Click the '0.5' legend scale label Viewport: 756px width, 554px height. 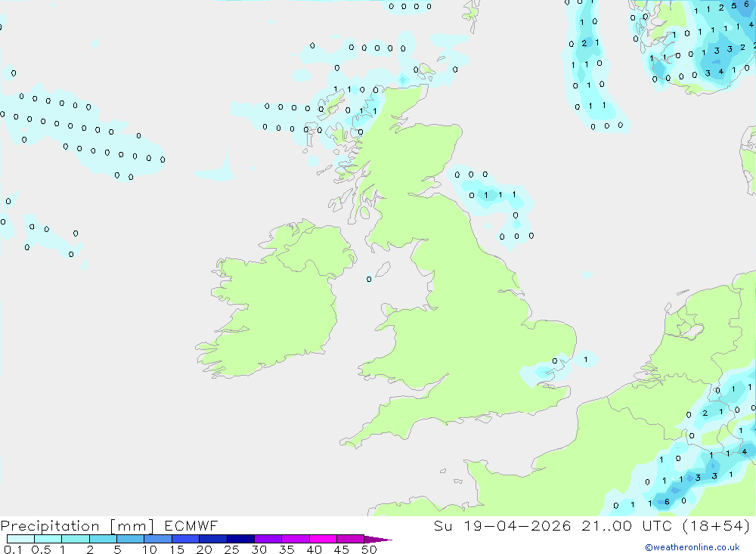(x=41, y=549)
